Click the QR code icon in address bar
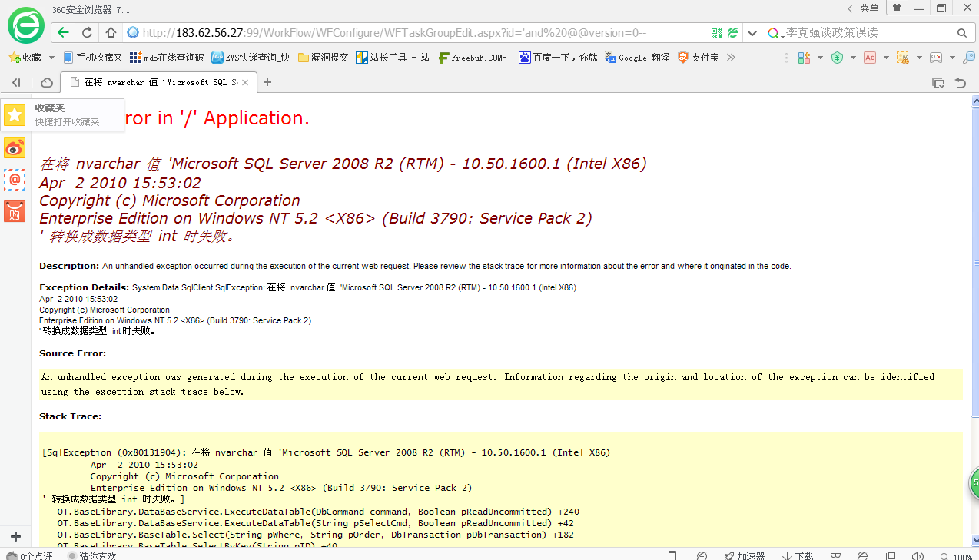 click(716, 33)
